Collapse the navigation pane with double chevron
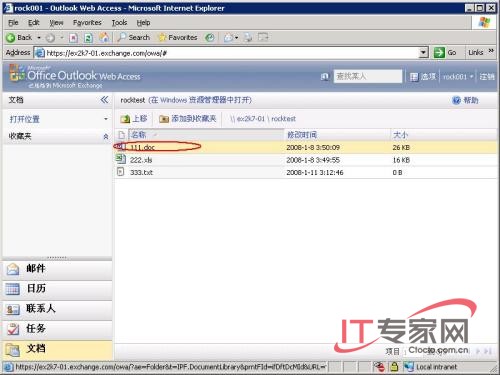This screenshot has width=500, height=375. (x=104, y=99)
